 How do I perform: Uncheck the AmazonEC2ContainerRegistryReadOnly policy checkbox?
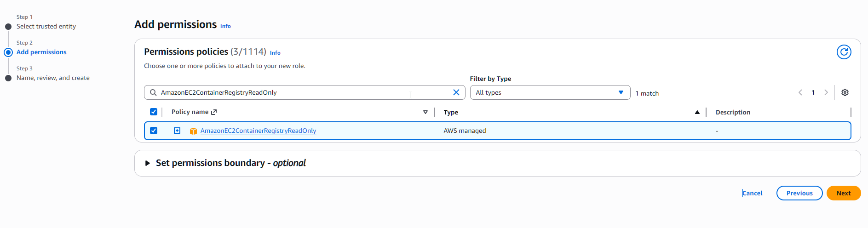(154, 131)
